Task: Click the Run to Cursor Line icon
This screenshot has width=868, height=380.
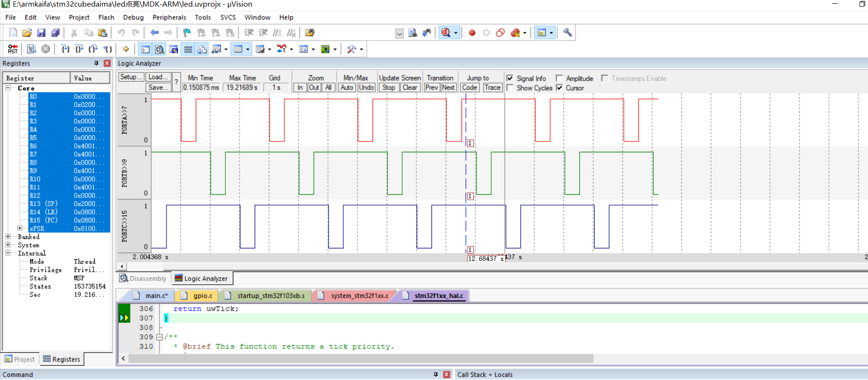Action: point(108,49)
